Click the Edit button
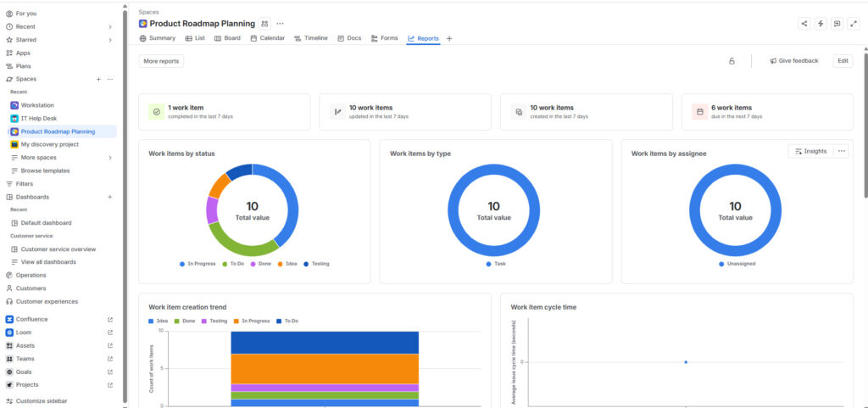The image size is (868, 408). click(x=843, y=61)
